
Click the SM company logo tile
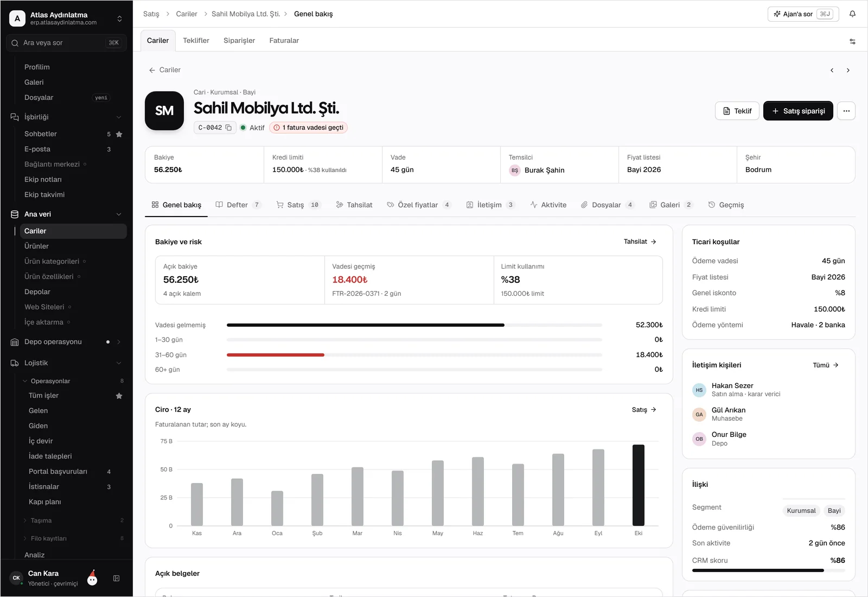(164, 111)
